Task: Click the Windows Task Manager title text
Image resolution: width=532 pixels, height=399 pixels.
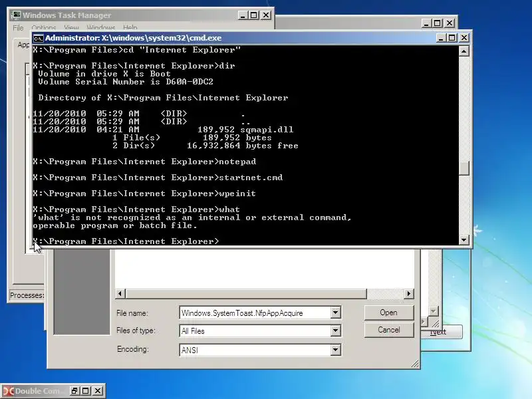Action: coord(67,15)
